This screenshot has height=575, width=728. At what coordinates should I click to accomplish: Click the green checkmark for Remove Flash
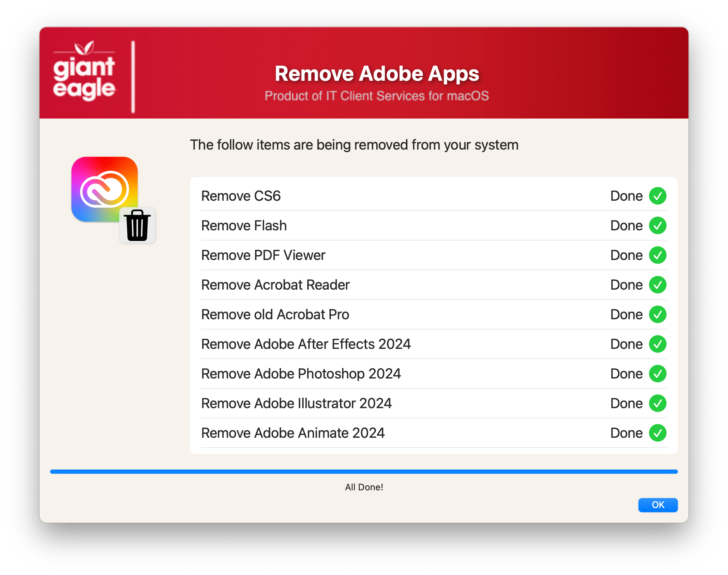click(657, 225)
